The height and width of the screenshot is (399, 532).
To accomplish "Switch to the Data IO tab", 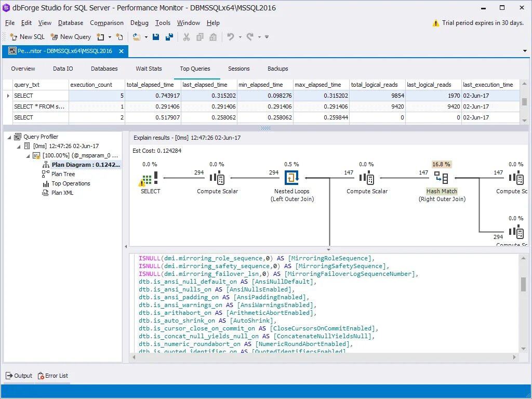I will point(63,69).
